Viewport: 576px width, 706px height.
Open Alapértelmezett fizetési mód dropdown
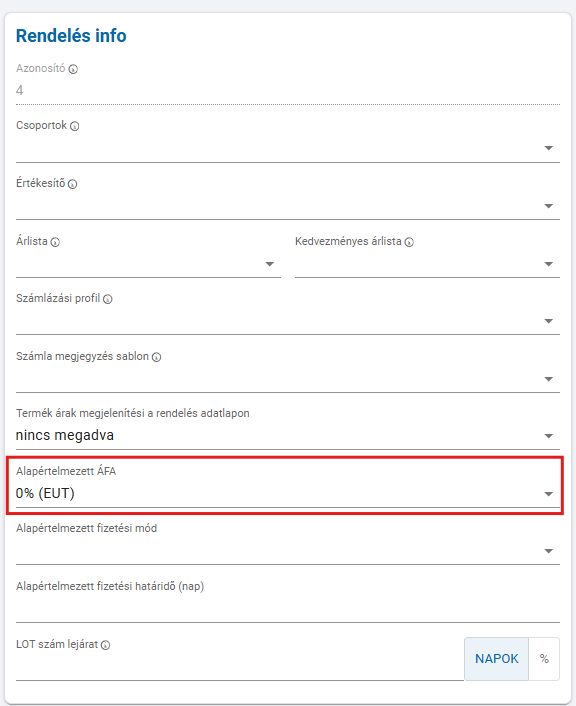pos(288,552)
